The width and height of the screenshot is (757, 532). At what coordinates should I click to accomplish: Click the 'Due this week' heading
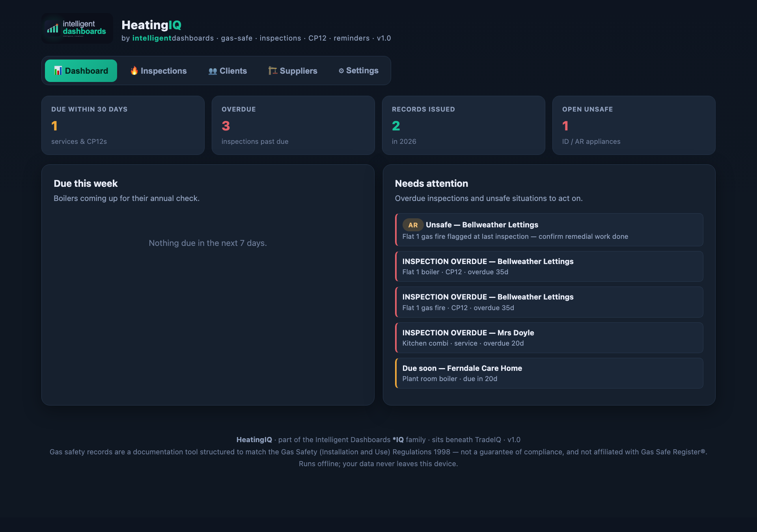(86, 184)
